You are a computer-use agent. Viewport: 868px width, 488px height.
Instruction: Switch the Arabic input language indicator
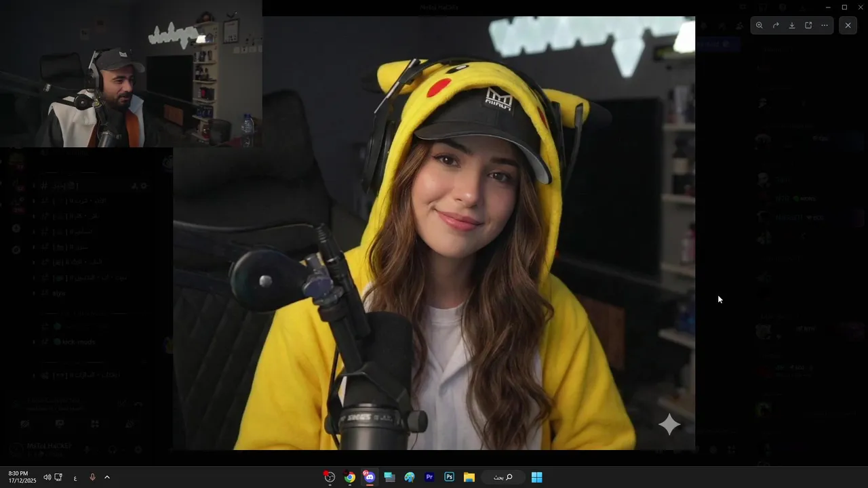coord(75,478)
